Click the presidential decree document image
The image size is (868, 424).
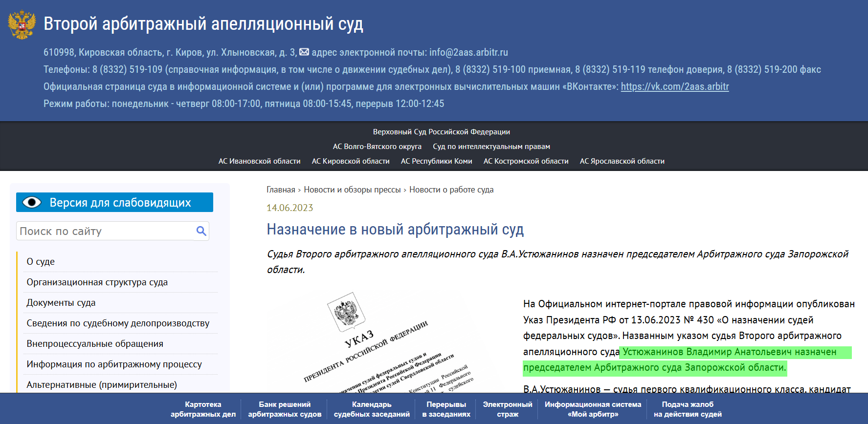click(389, 342)
